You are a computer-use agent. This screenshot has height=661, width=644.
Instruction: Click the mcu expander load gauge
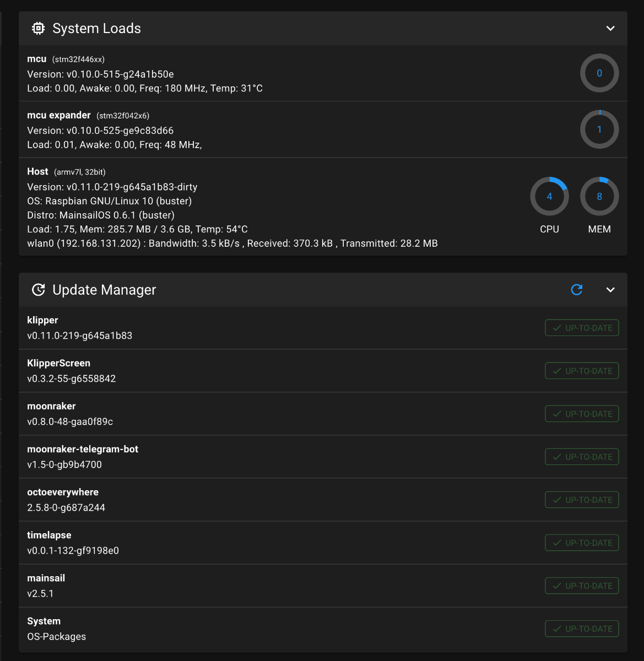[x=599, y=129]
